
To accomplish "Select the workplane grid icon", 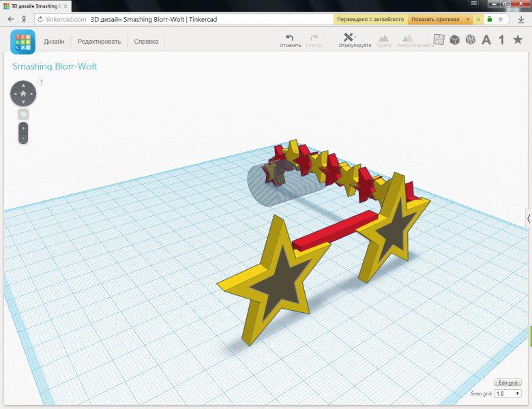I will pyautogui.click(x=439, y=40).
